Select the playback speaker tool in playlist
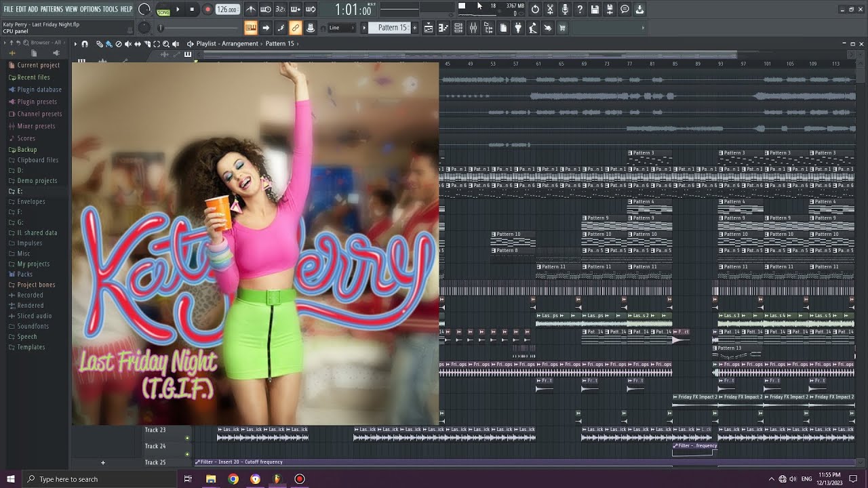The width and height of the screenshot is (868, 488). 176,43
